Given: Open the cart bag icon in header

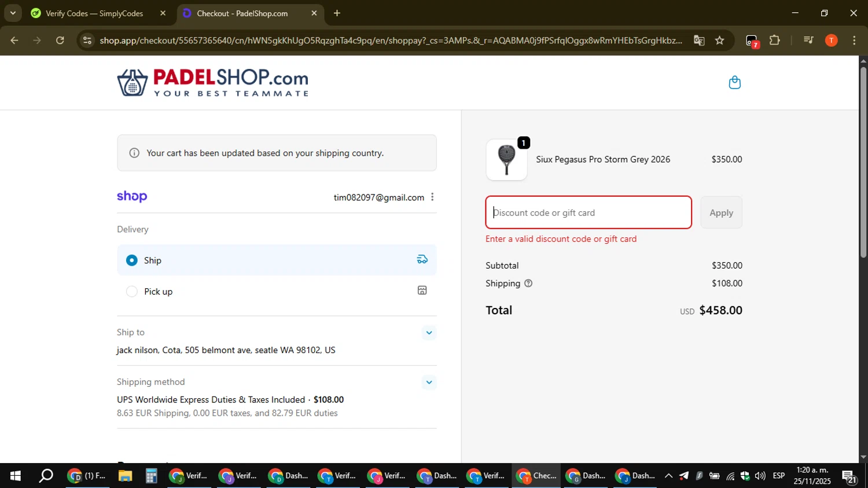Looking at the screenshot, I should click(x=734, y=83).
